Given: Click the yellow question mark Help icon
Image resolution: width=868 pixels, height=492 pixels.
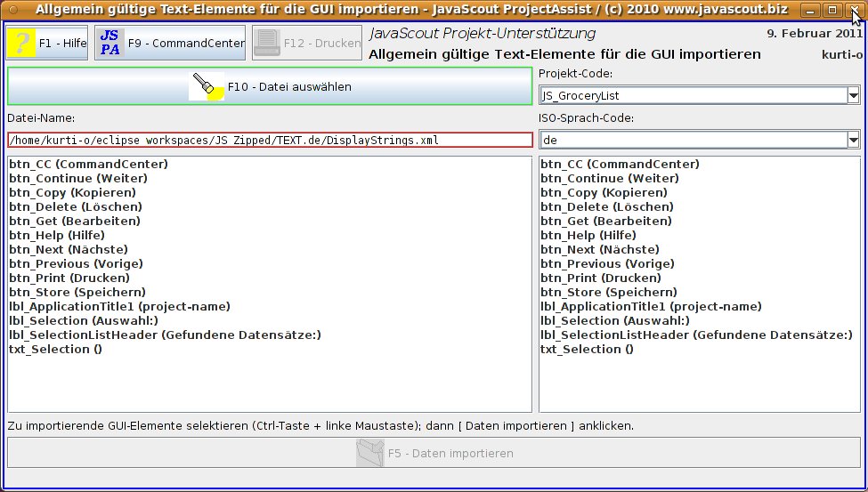Looking at the screenshot, I should pos(21,42).
